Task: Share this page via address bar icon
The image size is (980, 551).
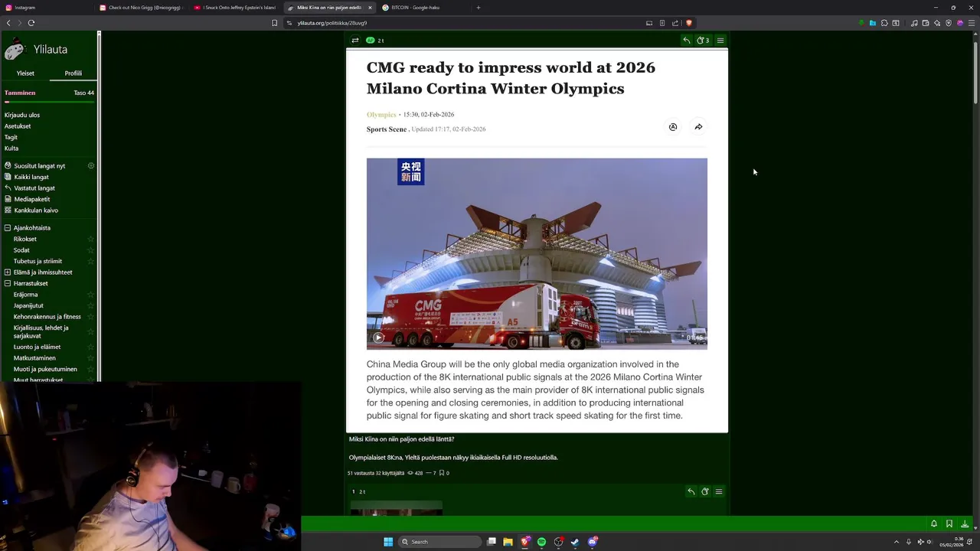Action: 675,23
